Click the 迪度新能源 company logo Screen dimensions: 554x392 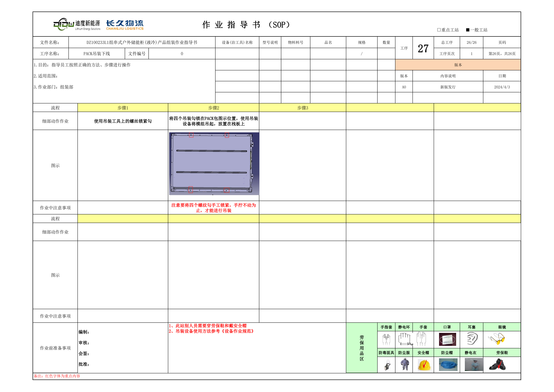tap(77, 24)
